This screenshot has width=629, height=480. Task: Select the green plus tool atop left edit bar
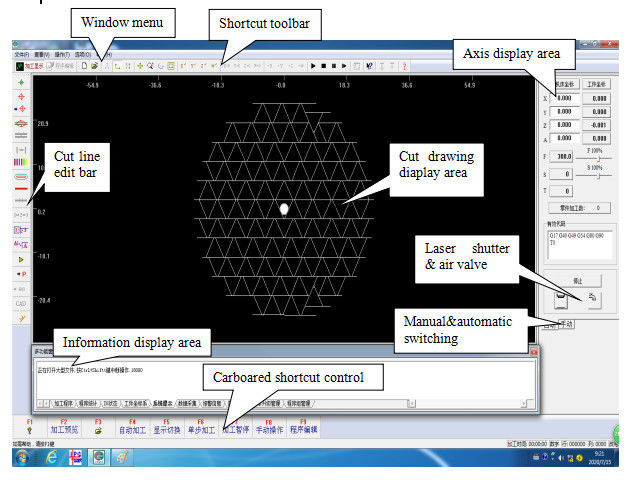21,79
